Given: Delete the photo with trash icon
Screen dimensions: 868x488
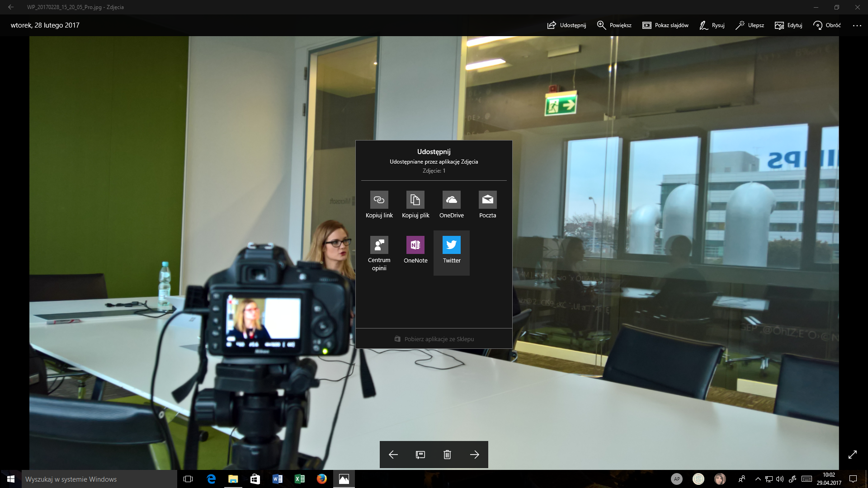Looking at the screenshot, I should tap(447, 455).
